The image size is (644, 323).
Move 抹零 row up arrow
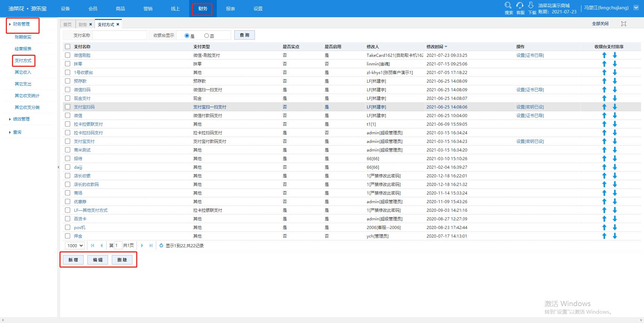(604, 64)
